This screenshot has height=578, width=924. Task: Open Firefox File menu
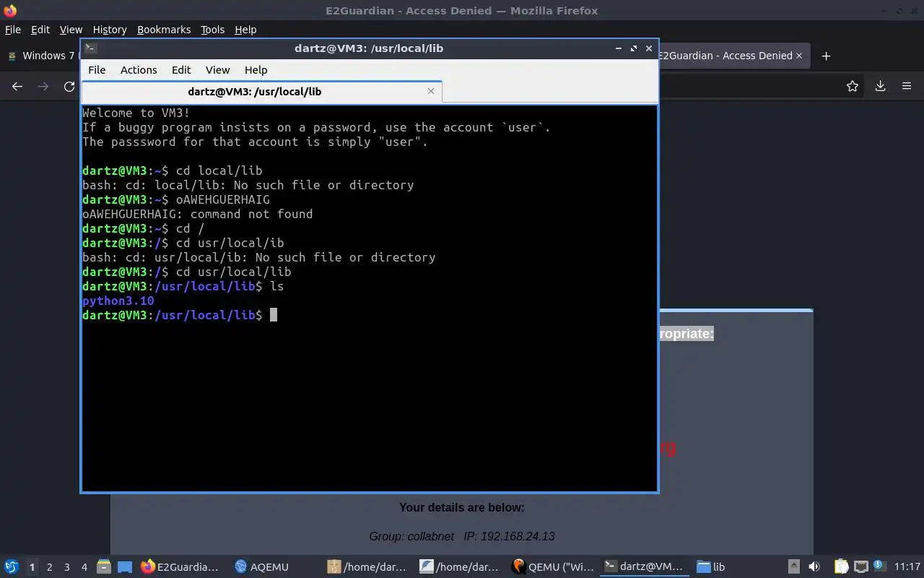[13, 30]
